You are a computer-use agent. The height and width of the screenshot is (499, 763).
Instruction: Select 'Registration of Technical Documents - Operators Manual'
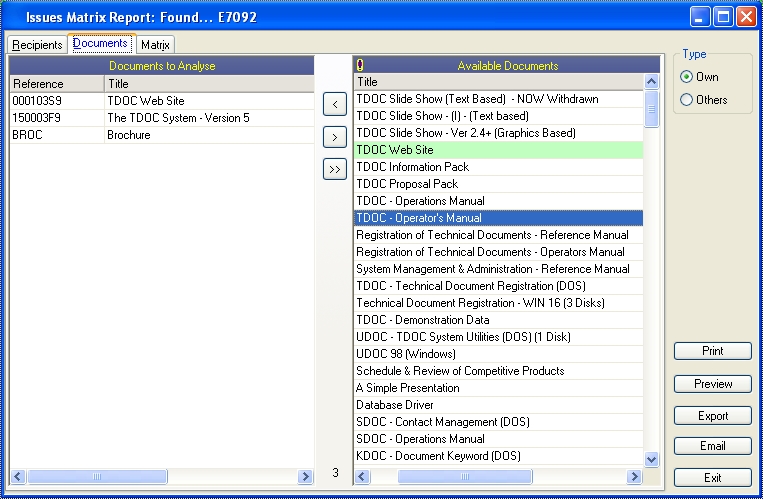click(499, 252)
